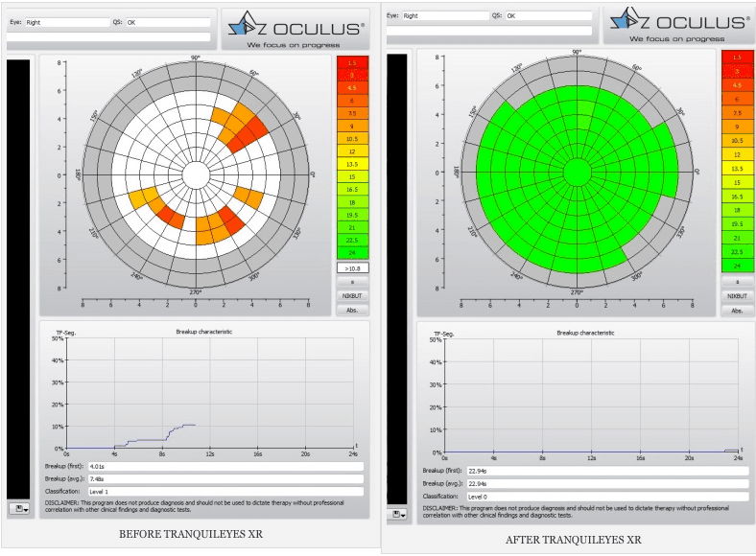The image size is (756, 556).
Task: Select the 19.5 swatch in the after panel scale
Action: pyautogui.click(x=737, y=224)
